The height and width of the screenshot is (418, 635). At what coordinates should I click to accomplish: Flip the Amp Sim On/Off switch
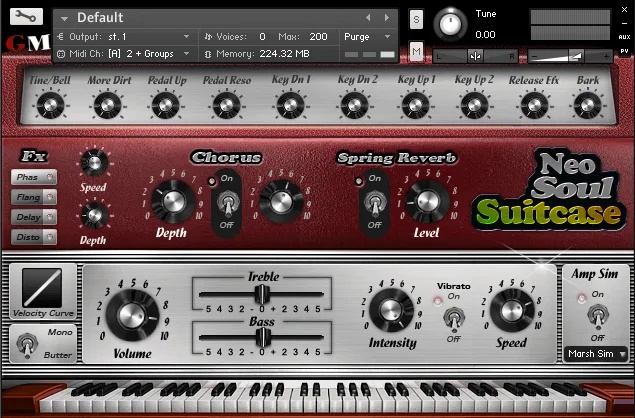tap(598, 316)
